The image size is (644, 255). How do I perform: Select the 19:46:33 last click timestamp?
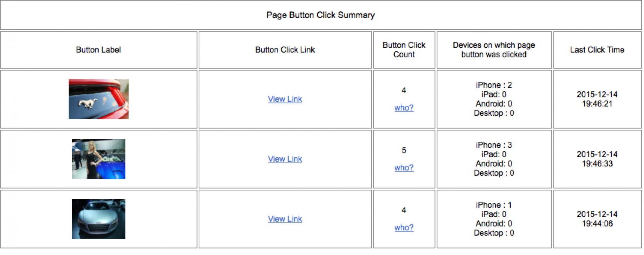597,159
